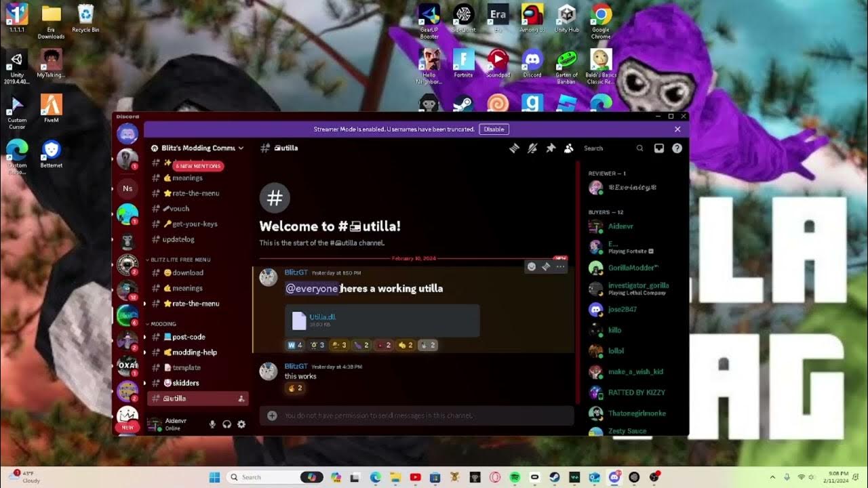Open Unity Hub desktop shortcut
This screenshot has width=868, height=488.
coord(566,18)
